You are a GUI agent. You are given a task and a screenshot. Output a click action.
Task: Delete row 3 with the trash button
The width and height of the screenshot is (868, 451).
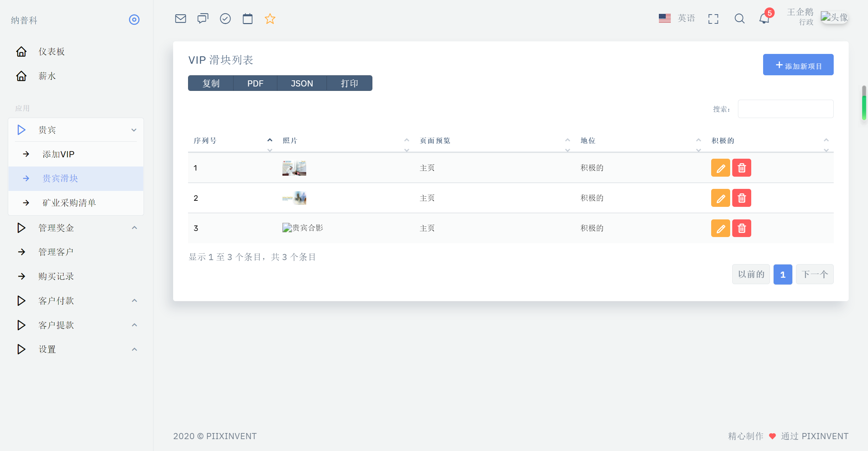[741, 228]
